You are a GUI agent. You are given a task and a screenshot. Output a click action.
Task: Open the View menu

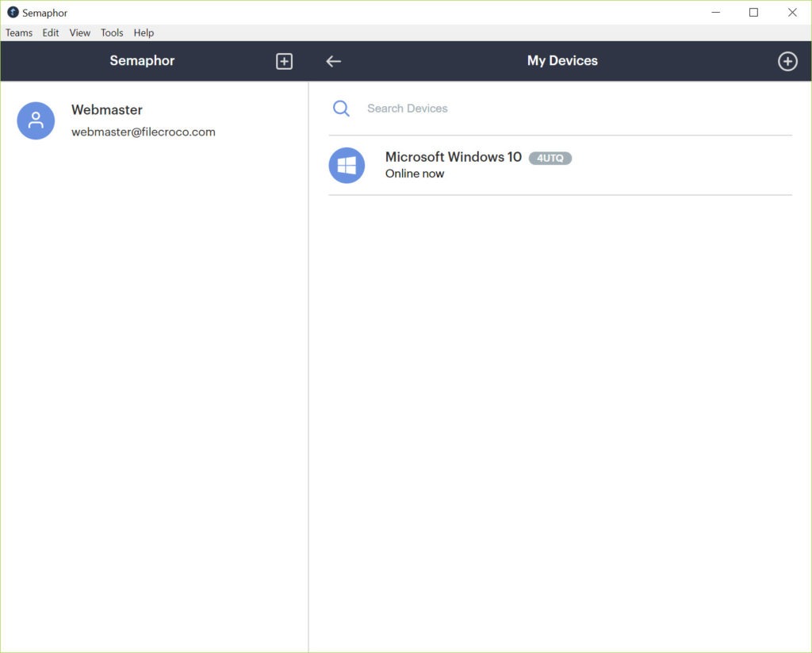click(80, 32)
